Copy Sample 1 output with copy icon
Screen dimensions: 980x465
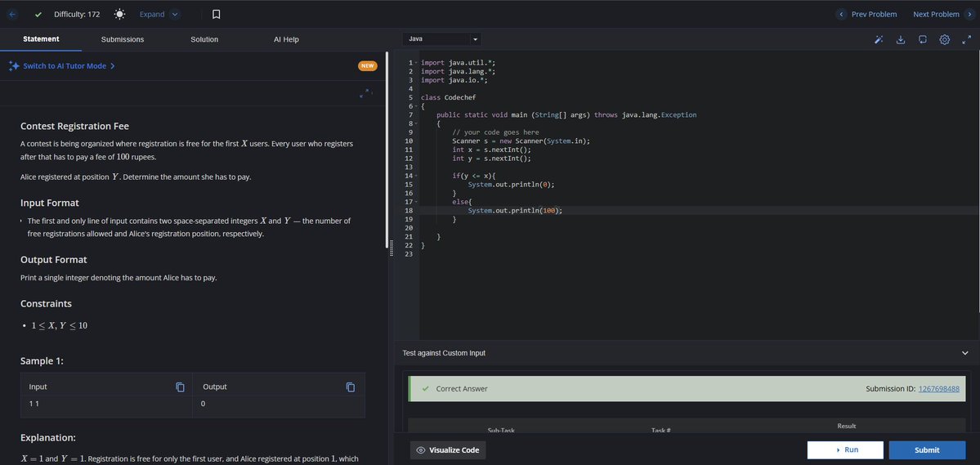click(351, 387)
